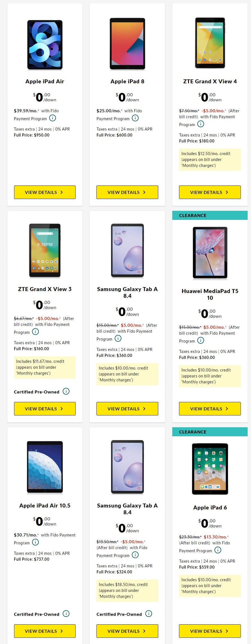Image resolution: width=251 pixels, height=644 pixels.
Task: View details for the Apple iPad 8
Action: click(127, 192)
